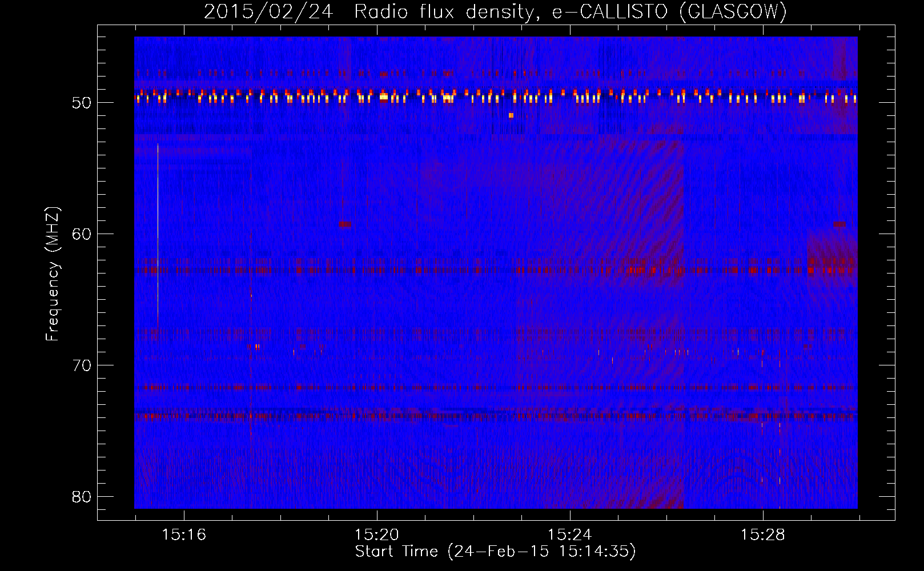Image resolution: width=924 pixels, height=571 pixels.
Task: Click the 80 frequency axis label
Action: [x=82, y=497]
